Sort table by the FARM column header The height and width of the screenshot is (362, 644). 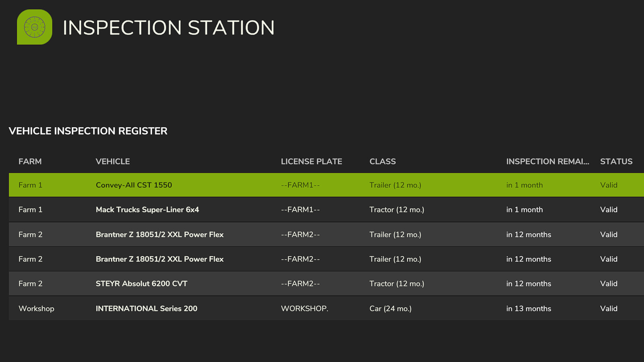30,161
